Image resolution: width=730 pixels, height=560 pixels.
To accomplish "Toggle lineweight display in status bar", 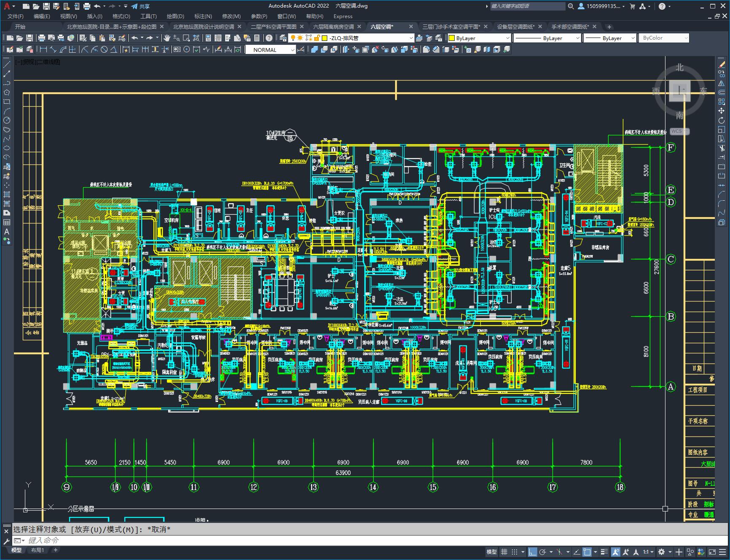I will coord(604,552).
